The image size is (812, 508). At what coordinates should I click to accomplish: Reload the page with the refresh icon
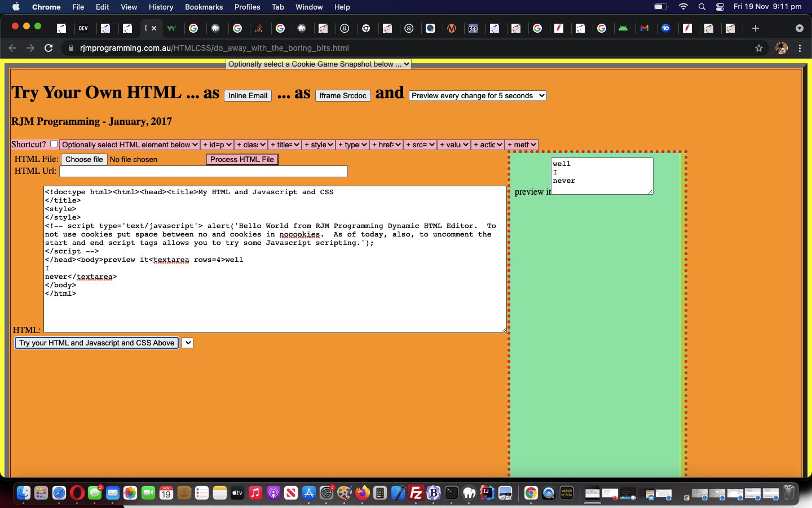click(48, 48)
